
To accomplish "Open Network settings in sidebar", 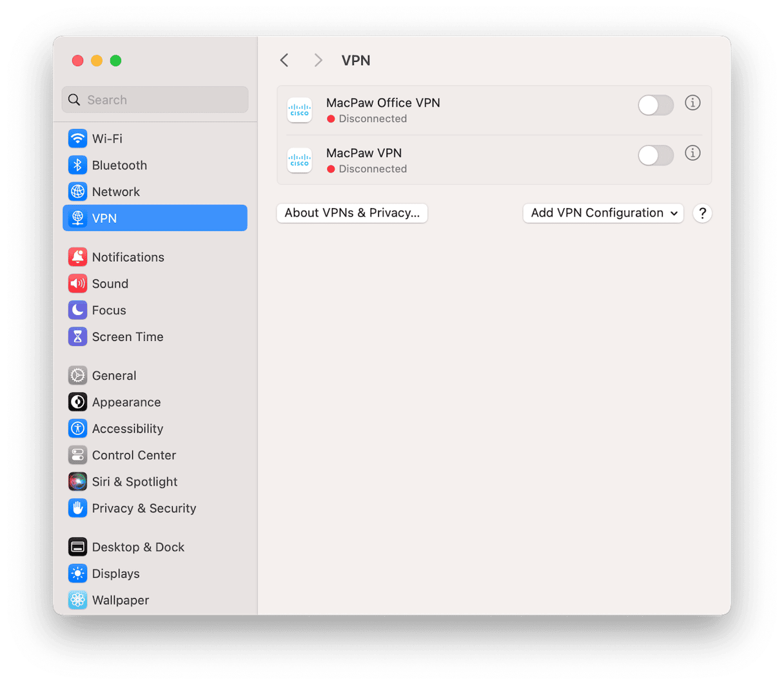I will (x=116, y=191).
